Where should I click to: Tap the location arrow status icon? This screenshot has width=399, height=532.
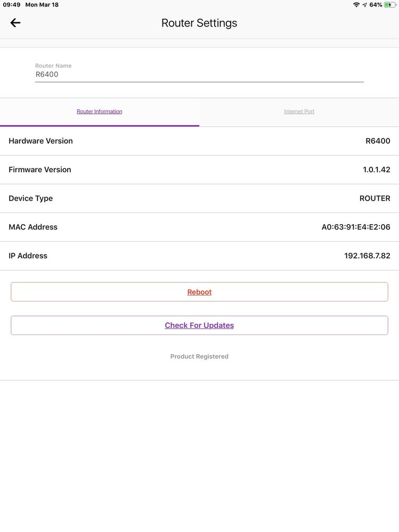pyautogui.click(x=365, y=5)
